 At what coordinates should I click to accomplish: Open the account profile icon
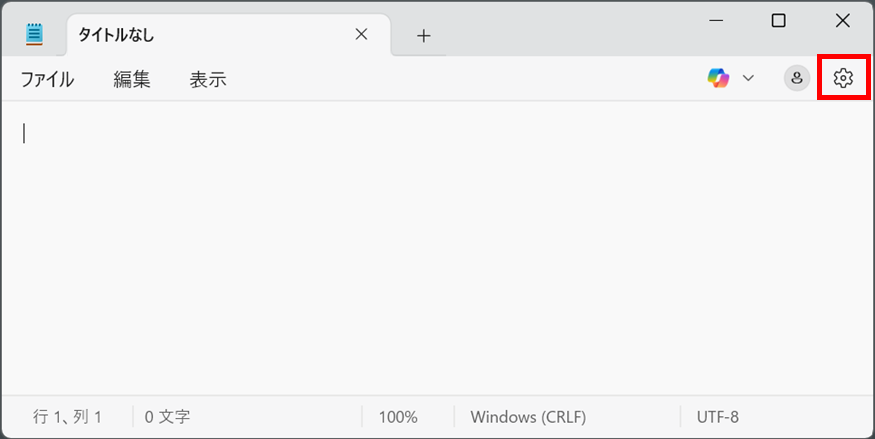[797, 78]
